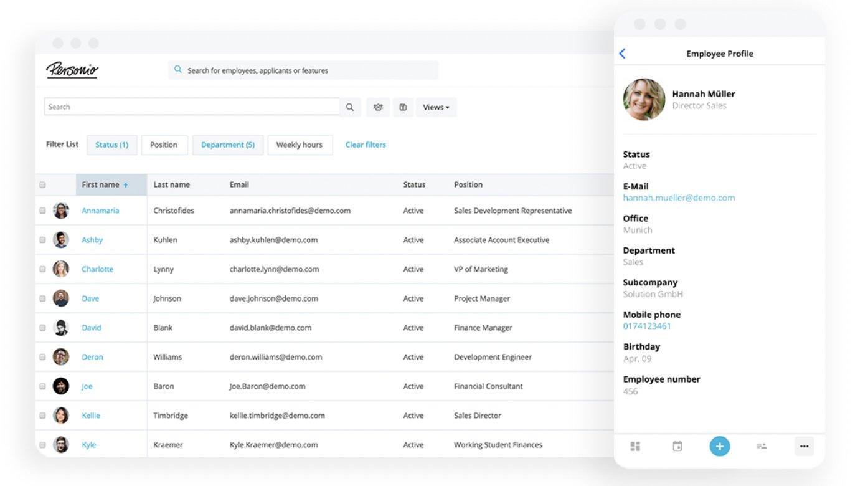Open the Position filter

click(164, 145)
